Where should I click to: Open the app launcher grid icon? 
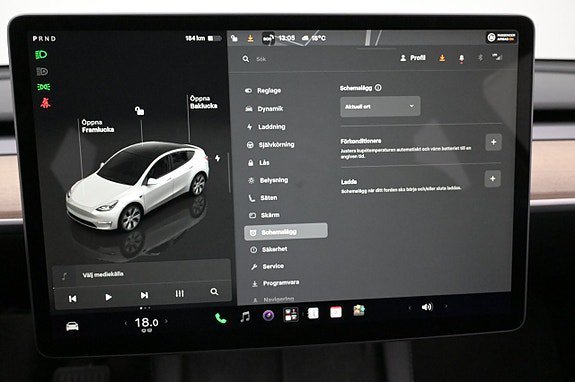coord(291,315)
